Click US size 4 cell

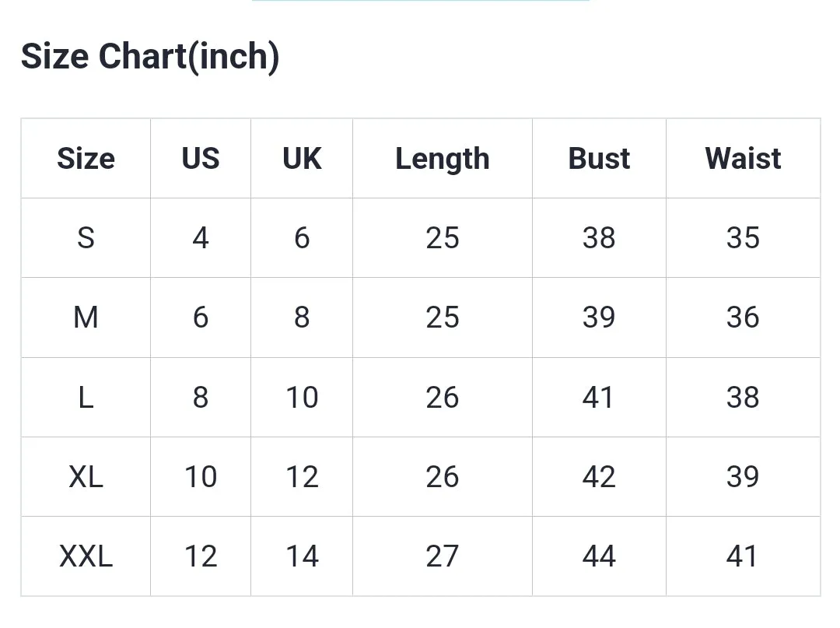click(x=201, y=238)
